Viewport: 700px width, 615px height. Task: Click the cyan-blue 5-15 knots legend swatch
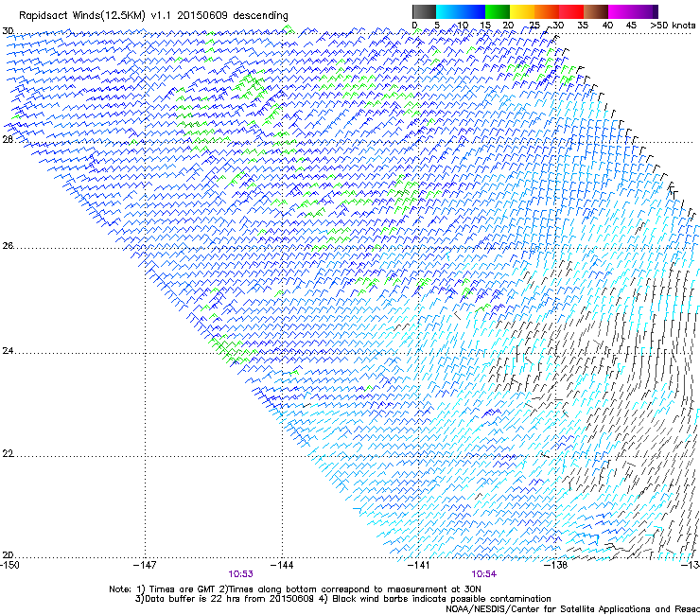[x=461, y=11]
